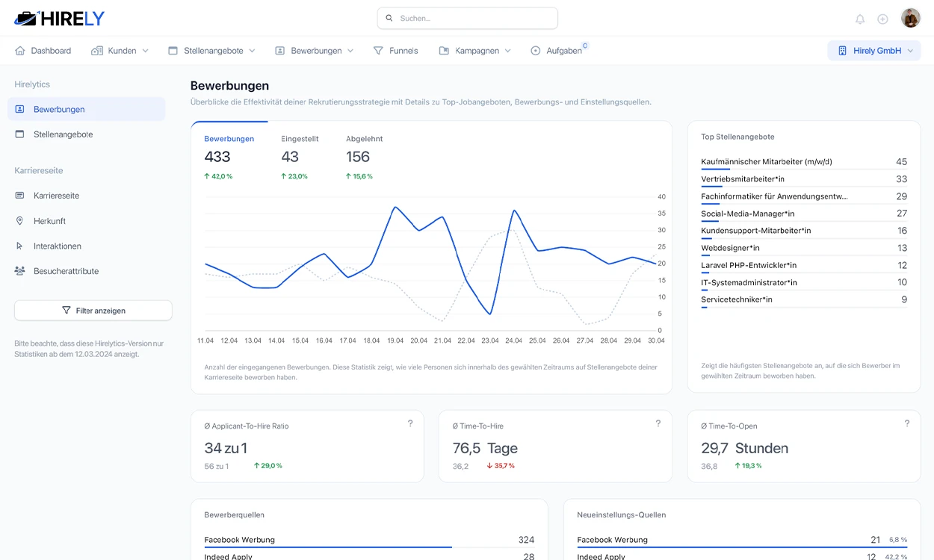Open the profile avatar picture
Image resolution: width=934 pixels, height=560 pixels.
[x=910, y=18]
